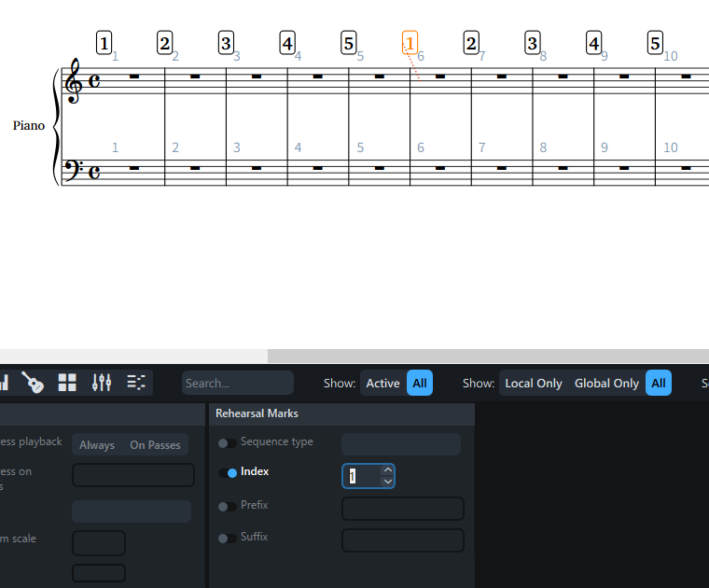
Task: Show Local Only properties
Action: point(534,383)
